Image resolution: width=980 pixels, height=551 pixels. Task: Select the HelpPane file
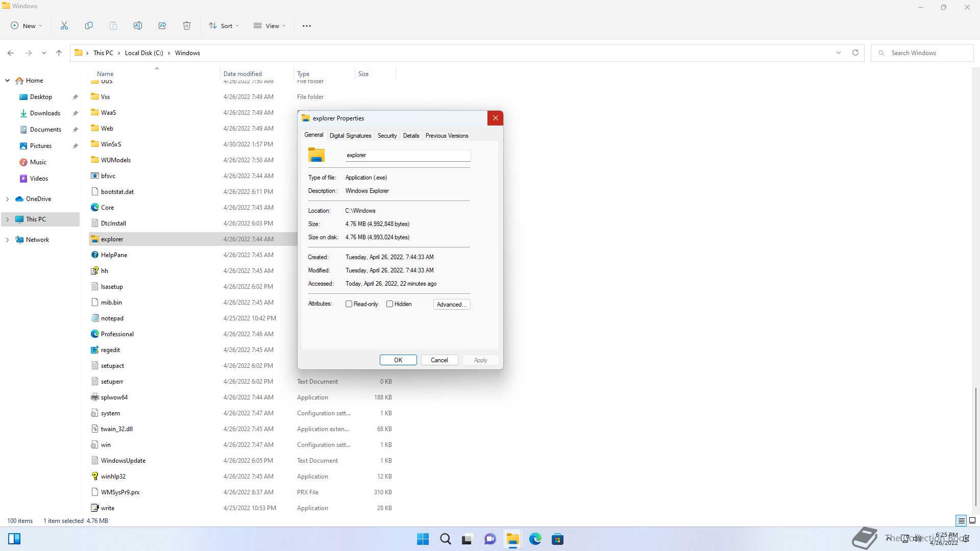coord(114,255)
